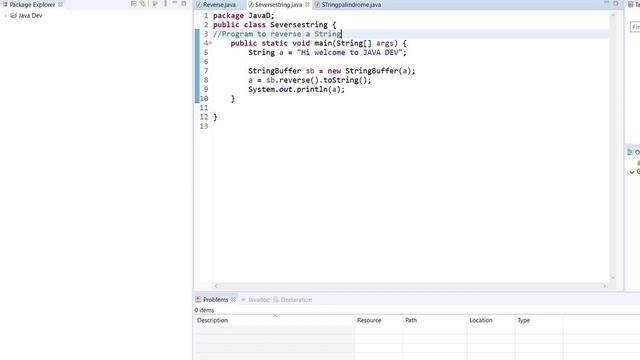Click the '0 items' problems count

pyautogui.click(x=204, y=310)
